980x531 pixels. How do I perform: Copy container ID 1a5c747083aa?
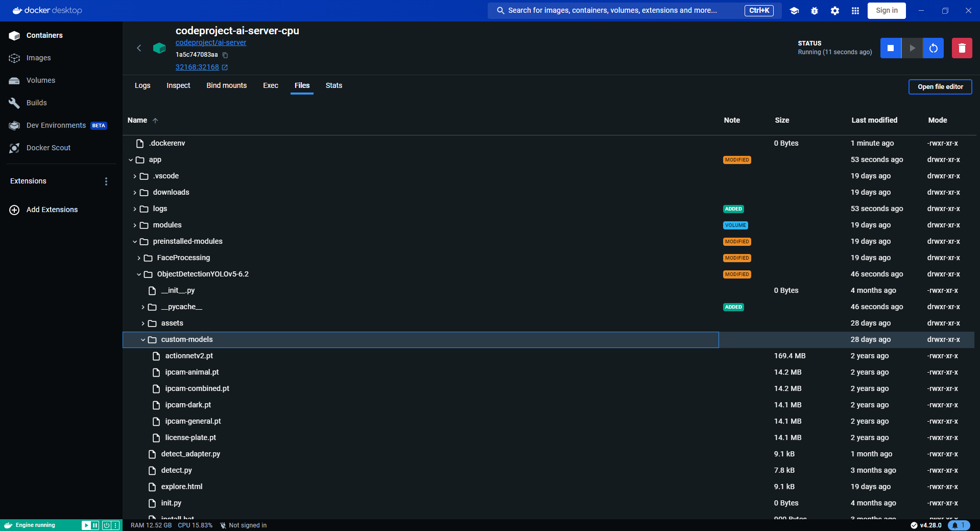[x=225, y=55]
